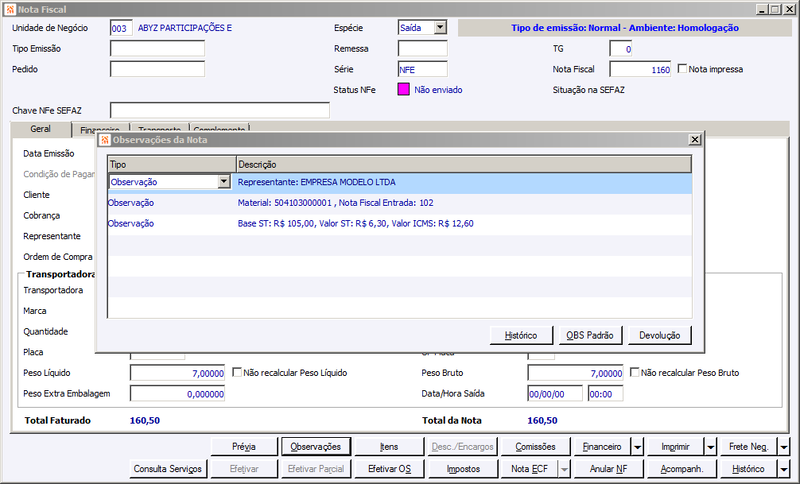This screenshot has height=484, width=800.
Task: Click the Observações da Nota dialog icon
Action: (x=105, y=140)
